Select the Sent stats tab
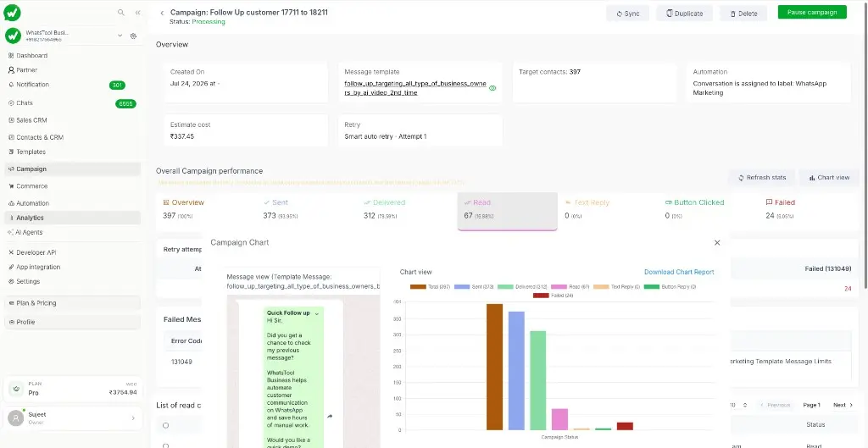This screenshot has width=868, height=448. pyautogui.click(x=306, y=210)
